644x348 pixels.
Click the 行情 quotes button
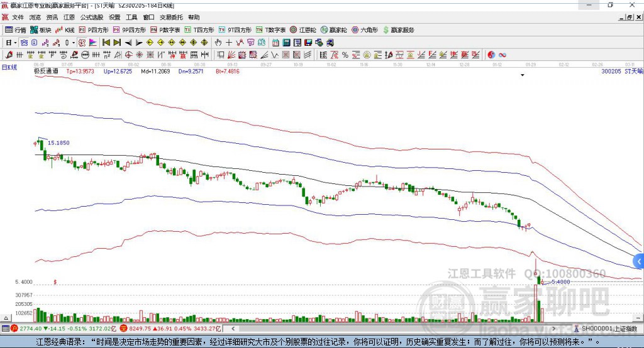tap(16, 30)
